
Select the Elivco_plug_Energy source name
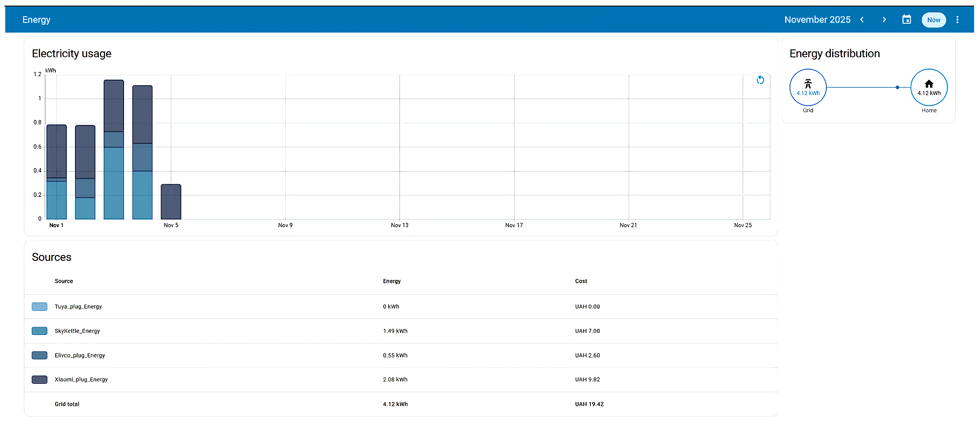click(x=80, y=355)
